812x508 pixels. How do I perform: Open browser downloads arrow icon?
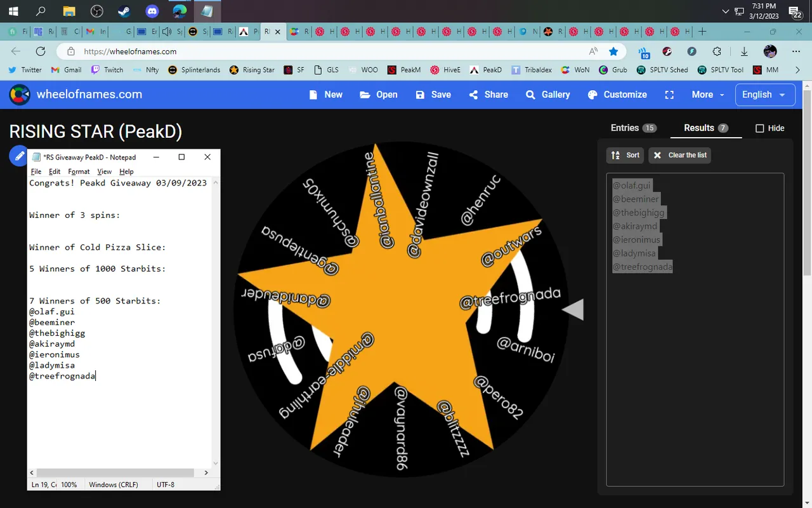[x=744, y=51]
